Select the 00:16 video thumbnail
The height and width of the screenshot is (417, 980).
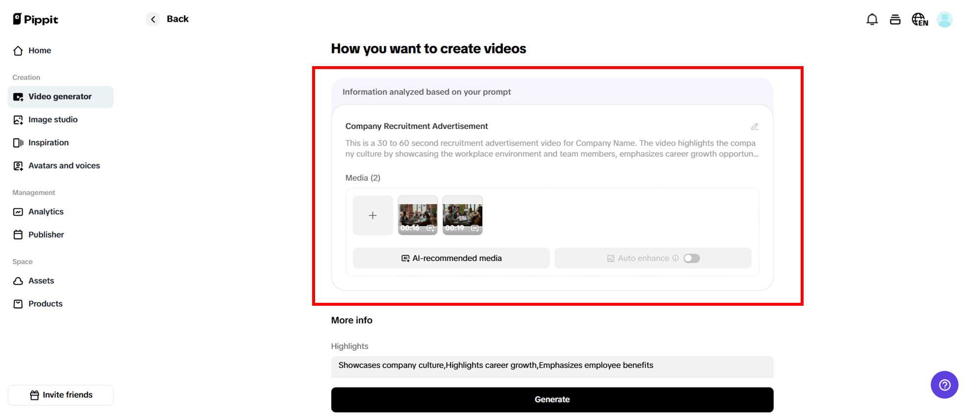tap(417, 216)
